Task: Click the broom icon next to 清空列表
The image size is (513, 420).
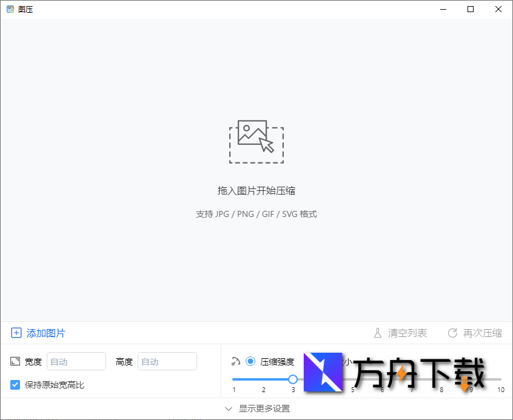Action: pyautogui.click(x=377, y=333)
